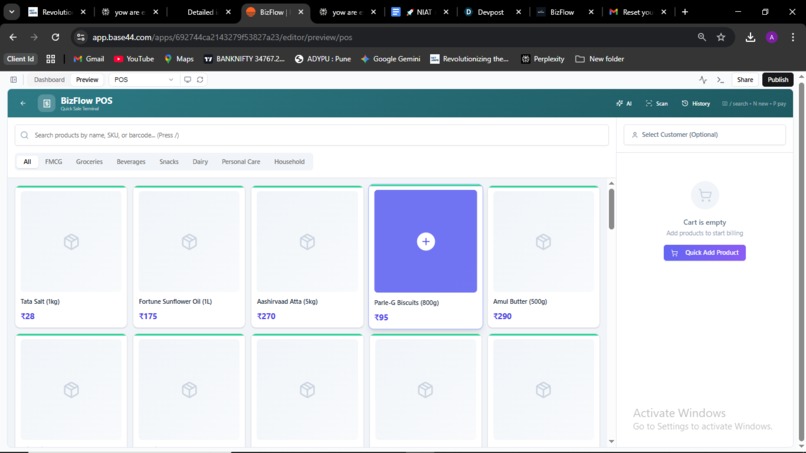Open the activity monitor icon
The height and width of the screenshot is (453, 806).
coord(703,80)
